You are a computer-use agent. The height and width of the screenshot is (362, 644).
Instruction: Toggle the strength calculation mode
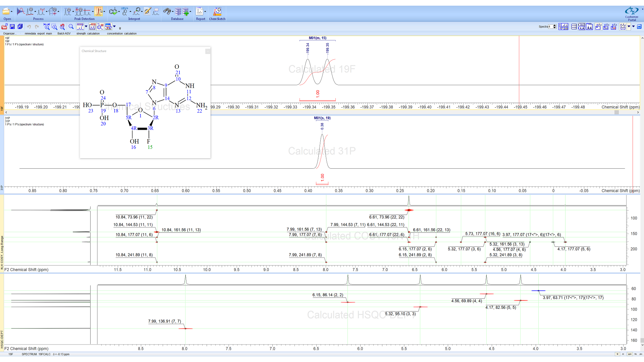[80, 26]
